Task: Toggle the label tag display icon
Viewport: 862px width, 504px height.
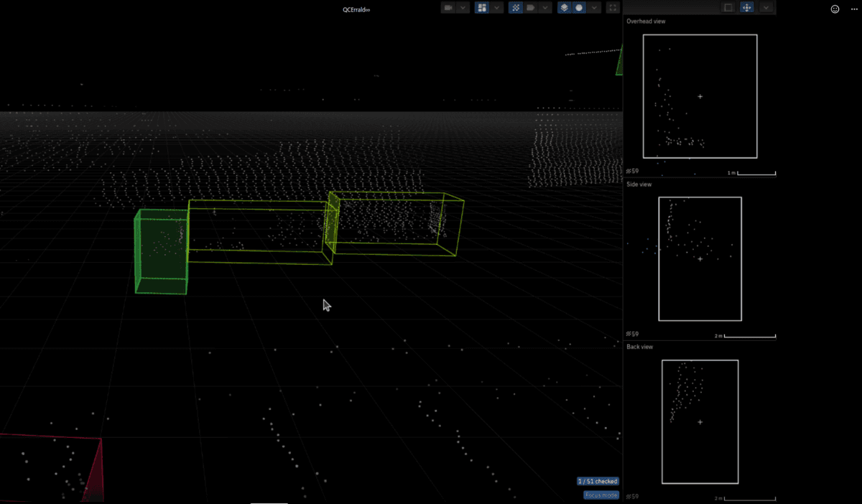Action: (531, 8)
